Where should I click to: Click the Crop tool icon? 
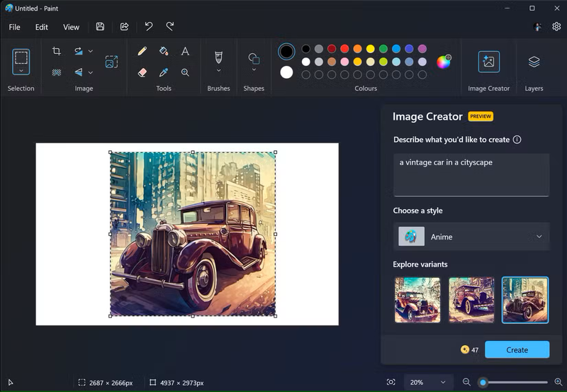57,51
